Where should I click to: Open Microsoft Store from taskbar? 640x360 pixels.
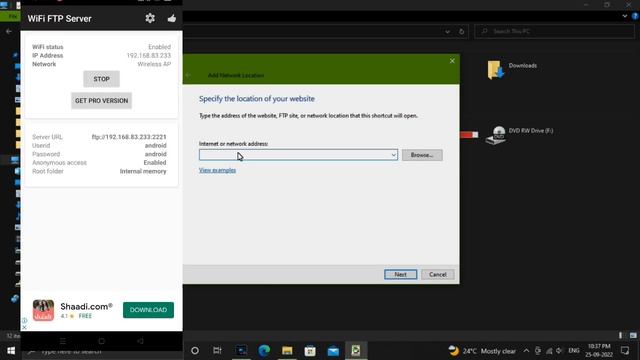click(x=310, y=350)
